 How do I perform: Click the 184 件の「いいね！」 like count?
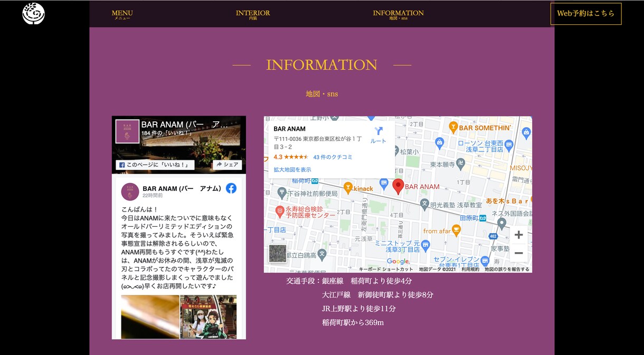(x=166, y=133)
